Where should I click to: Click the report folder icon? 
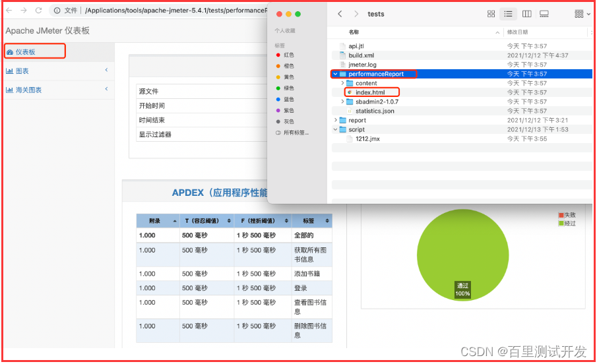(342, 120)
